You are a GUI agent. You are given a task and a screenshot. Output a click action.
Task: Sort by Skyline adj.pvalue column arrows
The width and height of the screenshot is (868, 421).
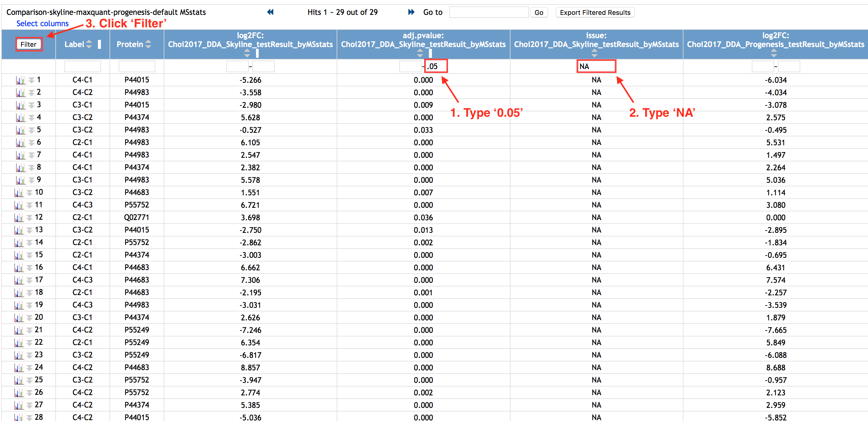(420, 53)
